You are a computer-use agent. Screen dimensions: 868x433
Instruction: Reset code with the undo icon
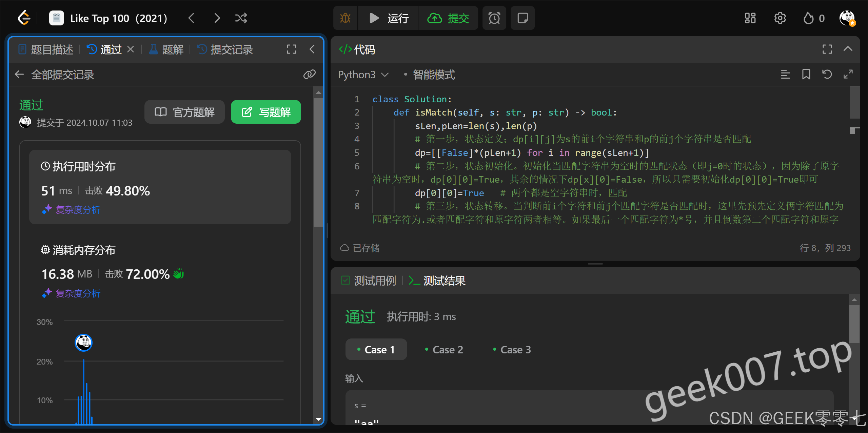tap(827, 74)
